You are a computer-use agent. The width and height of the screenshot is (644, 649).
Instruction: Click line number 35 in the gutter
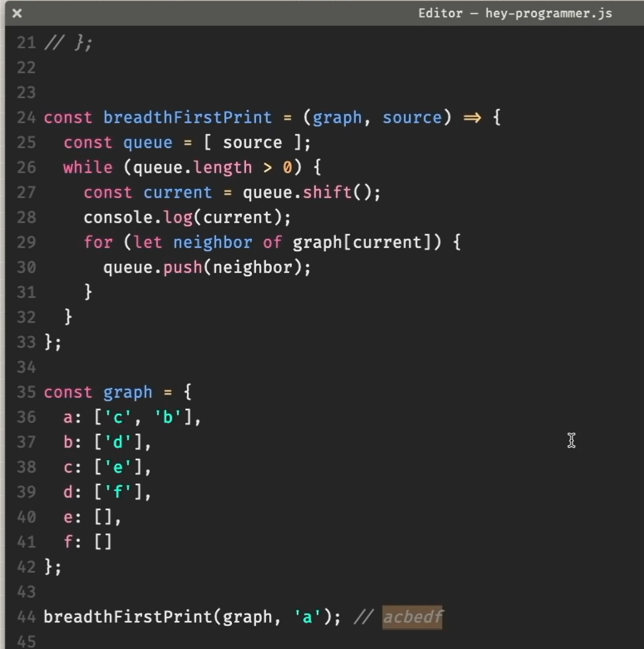[x=26, y=392]
